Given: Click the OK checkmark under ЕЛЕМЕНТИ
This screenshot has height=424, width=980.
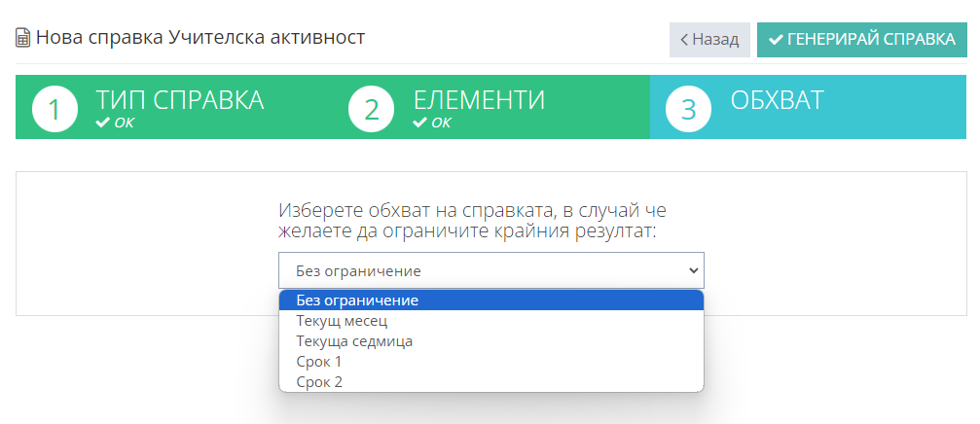Looking at the screenshot, I should 419,123.
